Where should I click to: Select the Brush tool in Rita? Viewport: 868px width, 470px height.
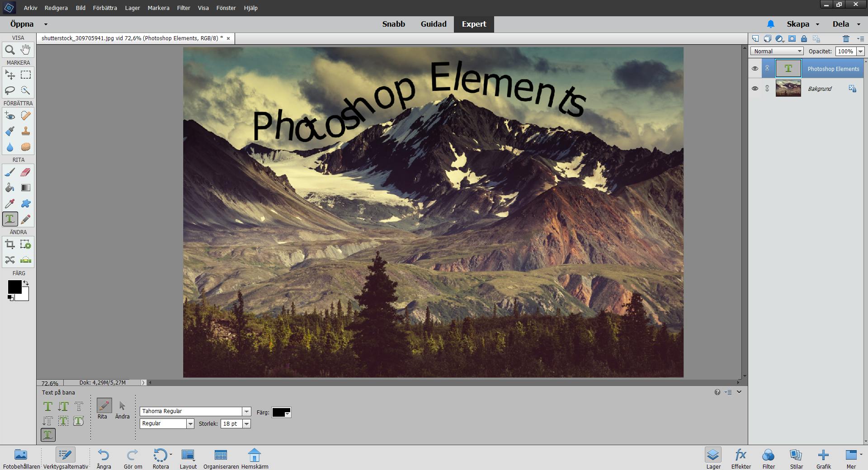(10, 172)
